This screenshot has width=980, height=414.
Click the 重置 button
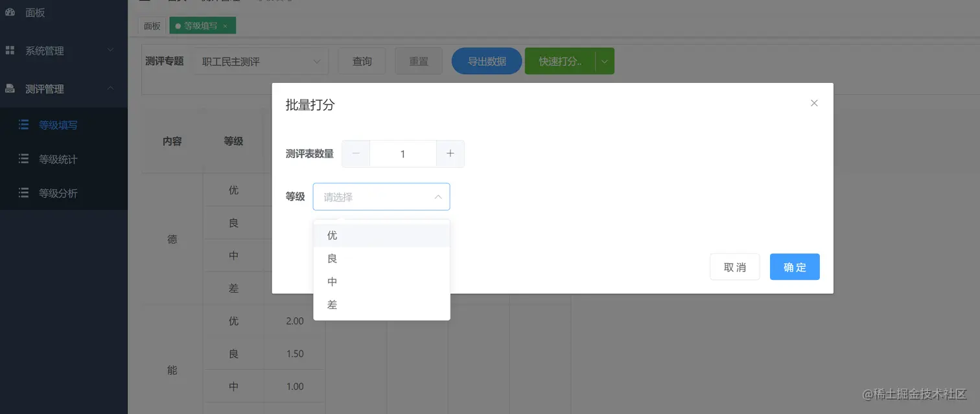coord(419,61)
